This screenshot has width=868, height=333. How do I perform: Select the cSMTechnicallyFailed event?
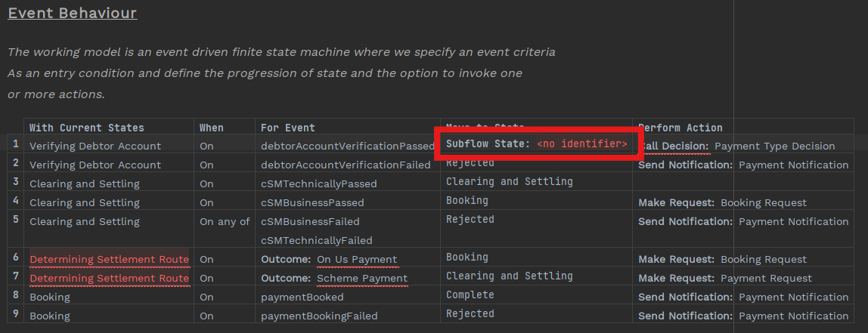click(316, 240)
